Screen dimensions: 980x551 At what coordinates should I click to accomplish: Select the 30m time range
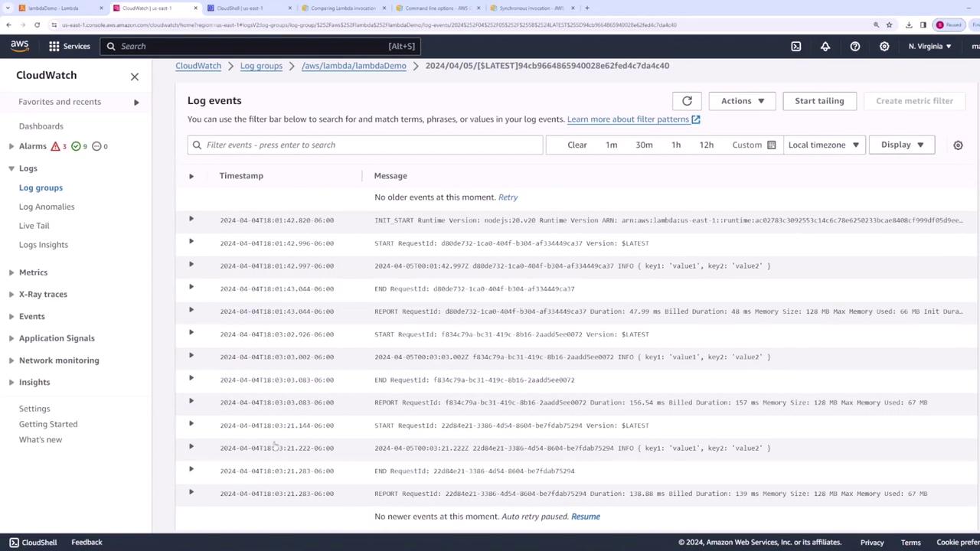644,145
